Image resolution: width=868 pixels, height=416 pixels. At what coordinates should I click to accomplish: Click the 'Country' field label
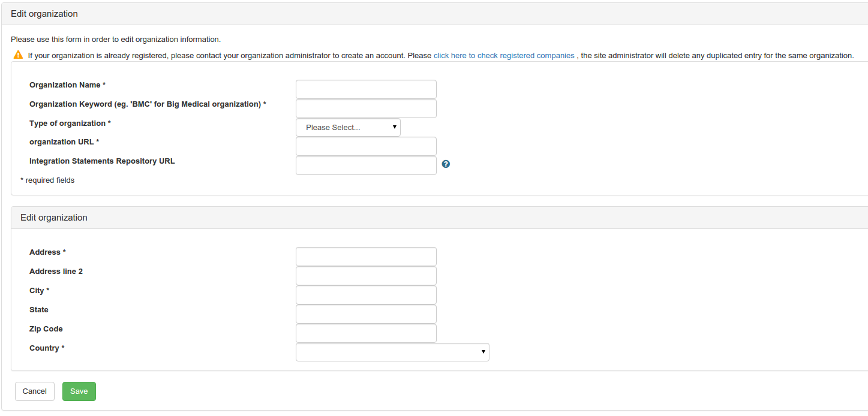(x=44, y=348)
